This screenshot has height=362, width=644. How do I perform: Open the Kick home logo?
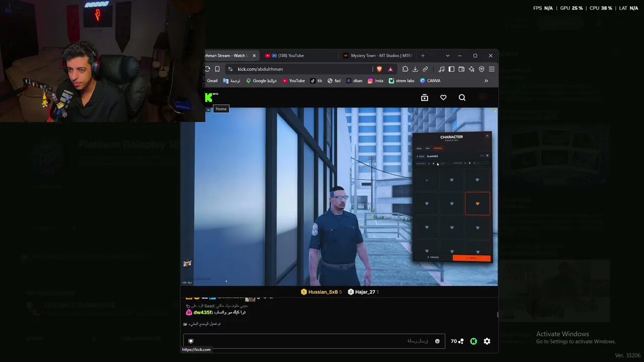pyautogui.click(x=209, y=98)
